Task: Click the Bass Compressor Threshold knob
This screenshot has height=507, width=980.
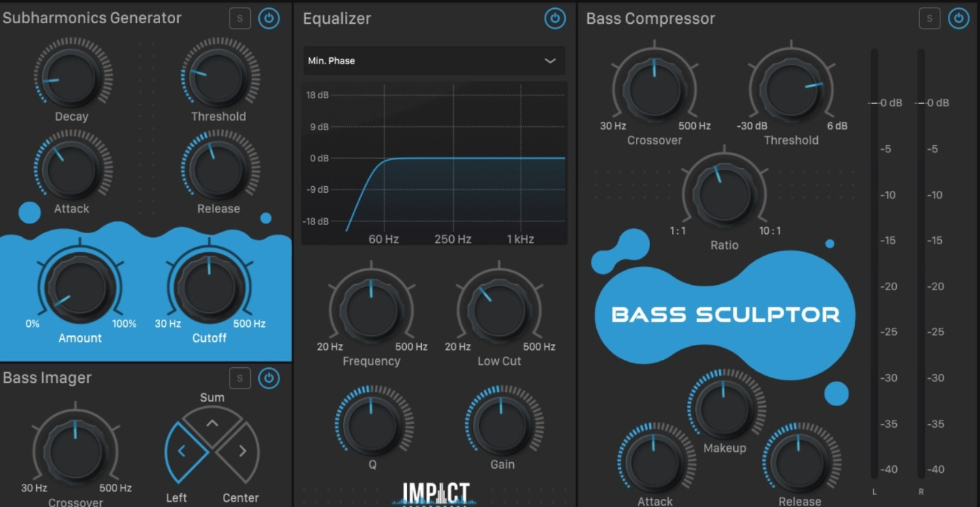Action: (791, 88)
